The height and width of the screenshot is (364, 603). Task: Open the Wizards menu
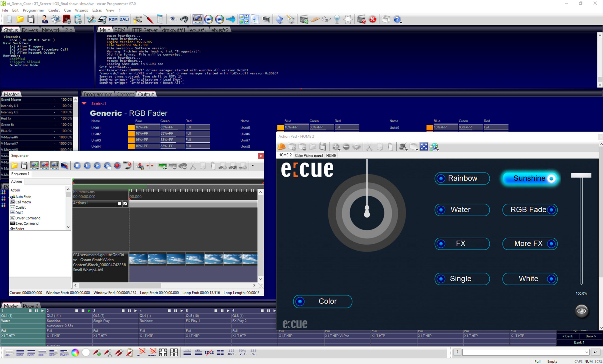81,10
